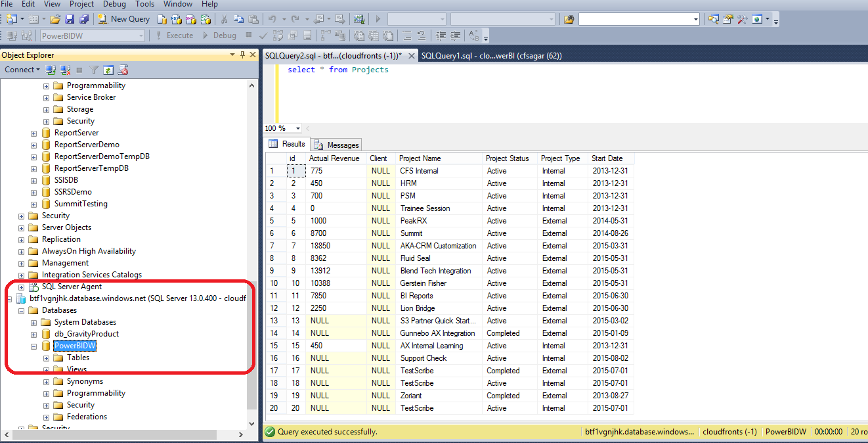This screenshot has height=443, width=868.
Task: Switch to the SQLQuery1.sql tab
Action: [x=491, y=56]
